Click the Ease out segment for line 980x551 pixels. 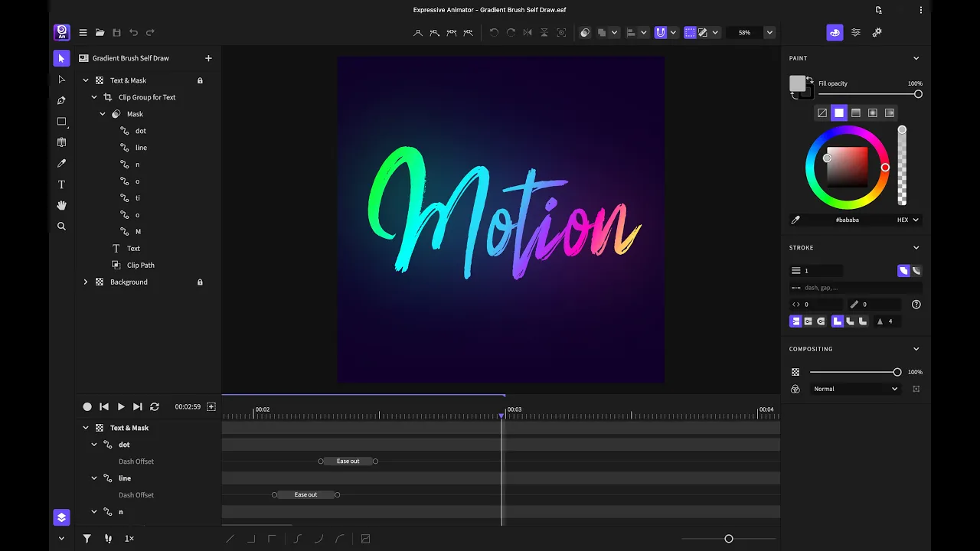click(305, 495)
